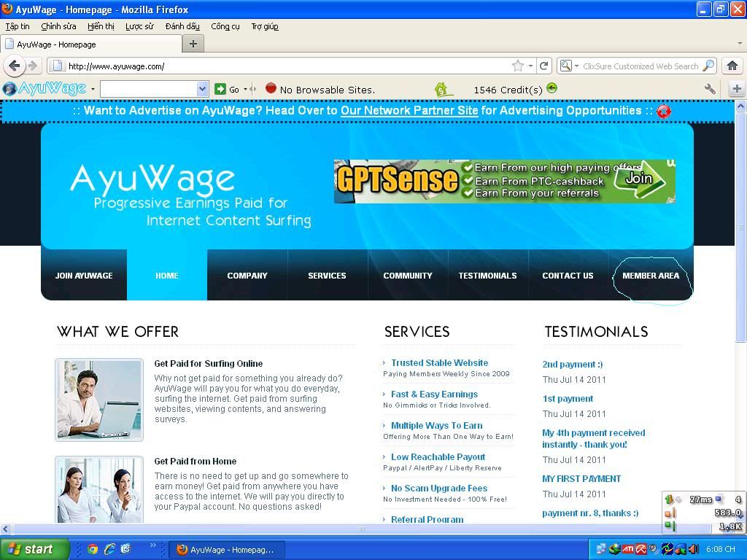Click the green arrow next to Credits

point(551,88)
